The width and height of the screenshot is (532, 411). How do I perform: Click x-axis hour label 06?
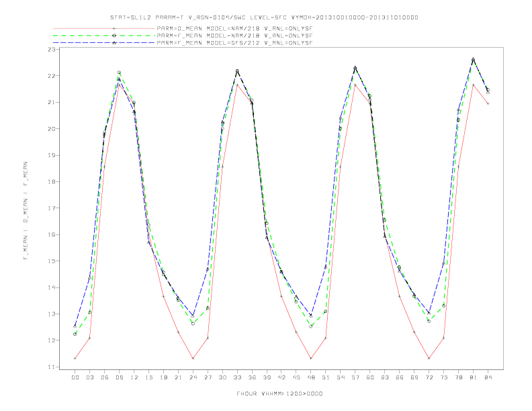tap(105, 377)
